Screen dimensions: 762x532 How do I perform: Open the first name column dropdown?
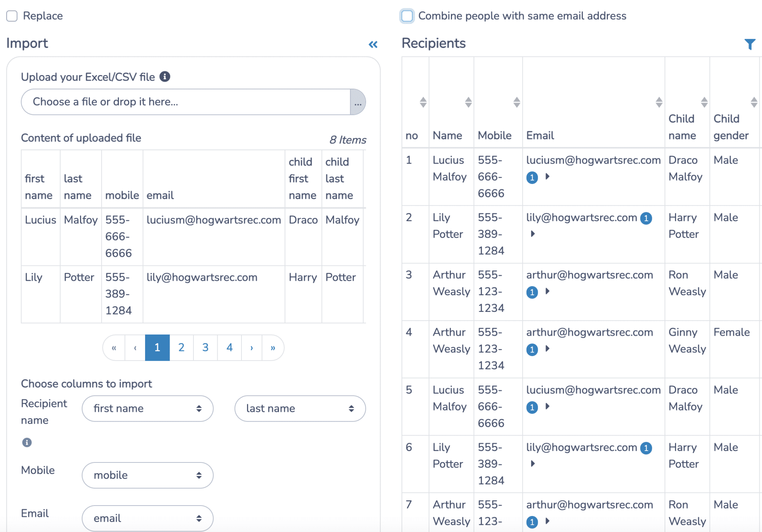(x=147, y=409)
